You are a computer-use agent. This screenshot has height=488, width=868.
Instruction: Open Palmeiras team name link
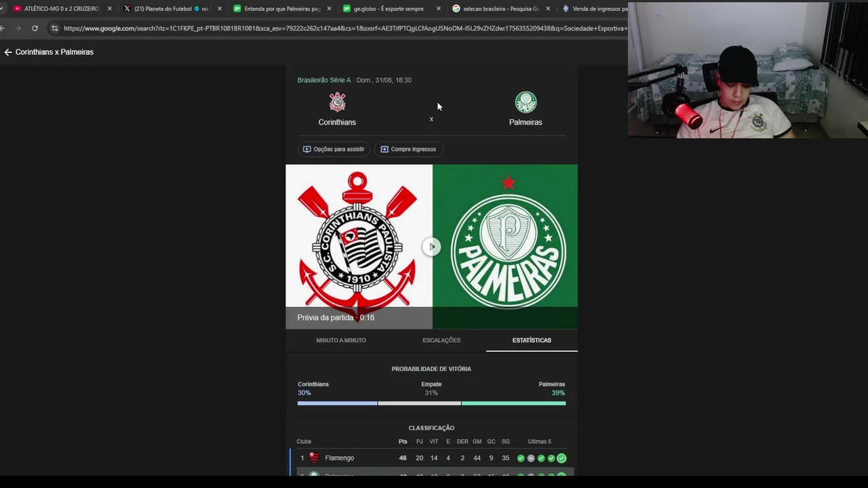(x=526, y=122)
